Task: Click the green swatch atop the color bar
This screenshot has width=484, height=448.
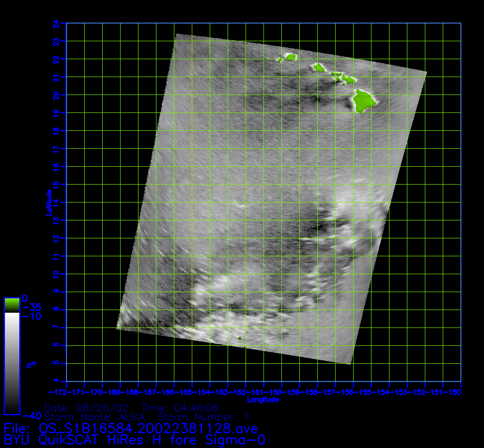Action: tap(12, 305)
